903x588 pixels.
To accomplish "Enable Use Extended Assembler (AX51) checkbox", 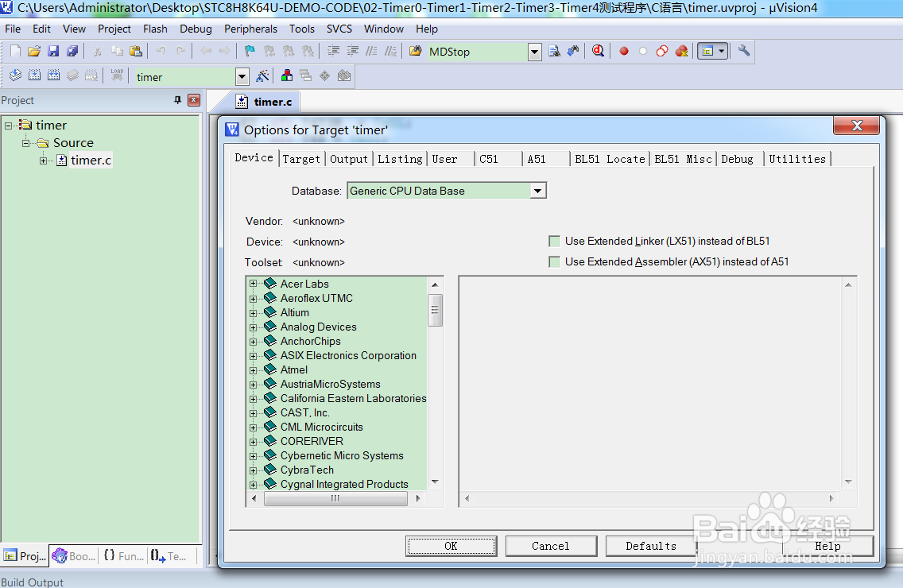I will coord(555,262).
